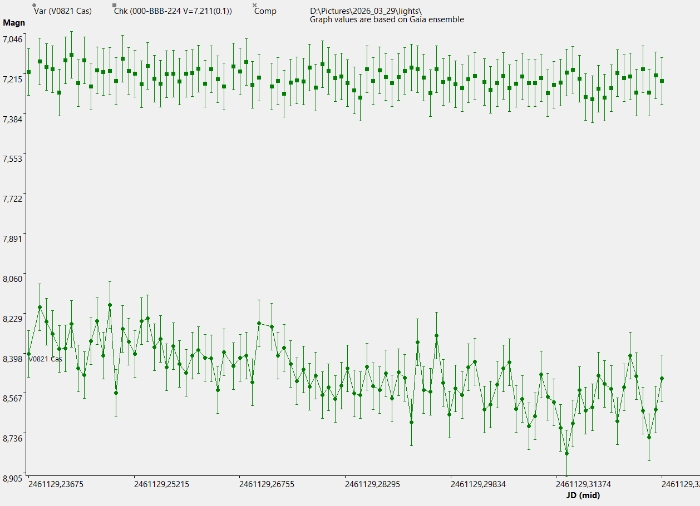Click the 2461129,23675 x-axis tick label
The width and height of the screenshot is (700, 506).
pos(57,485)
